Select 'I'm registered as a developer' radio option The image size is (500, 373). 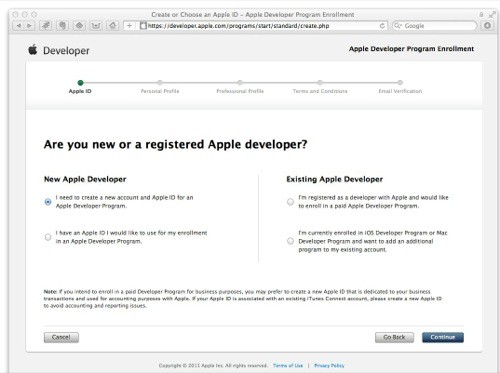(290, 202)
